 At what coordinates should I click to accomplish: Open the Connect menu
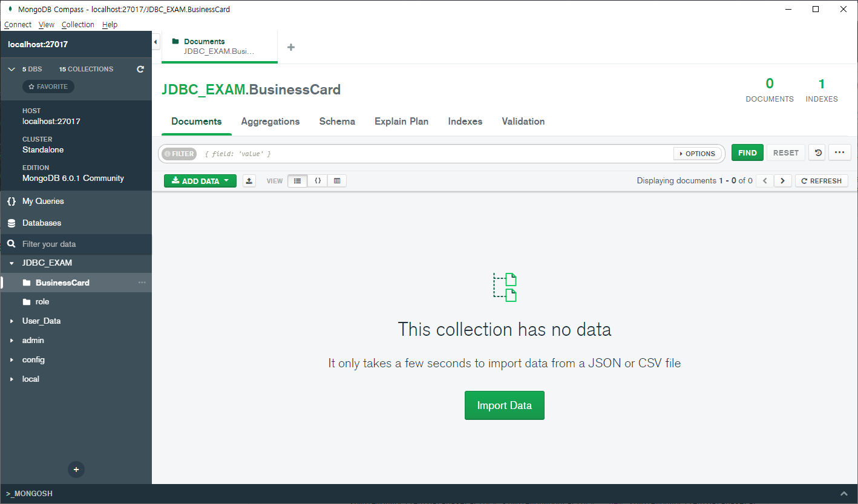click(18, 25)
